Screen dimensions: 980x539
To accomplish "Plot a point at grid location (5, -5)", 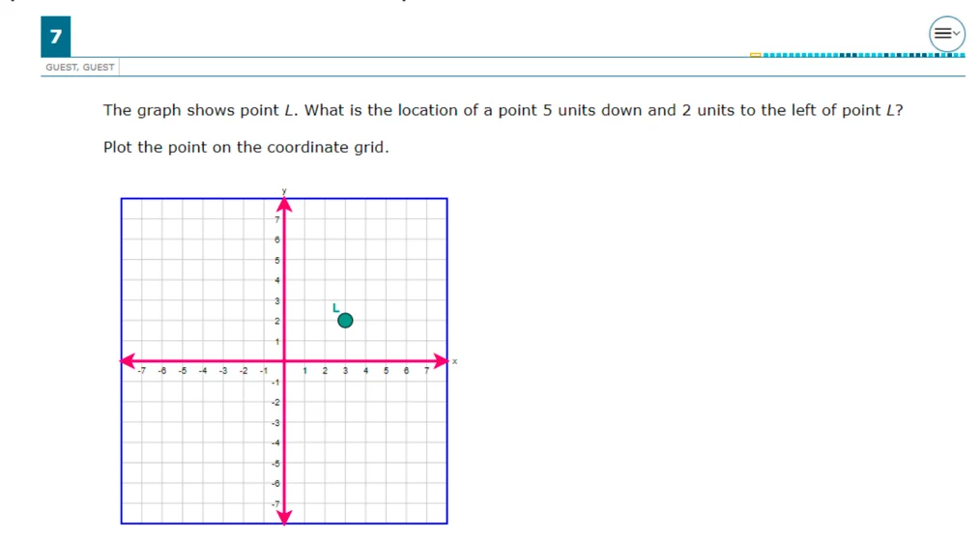I will coord(387,463).
